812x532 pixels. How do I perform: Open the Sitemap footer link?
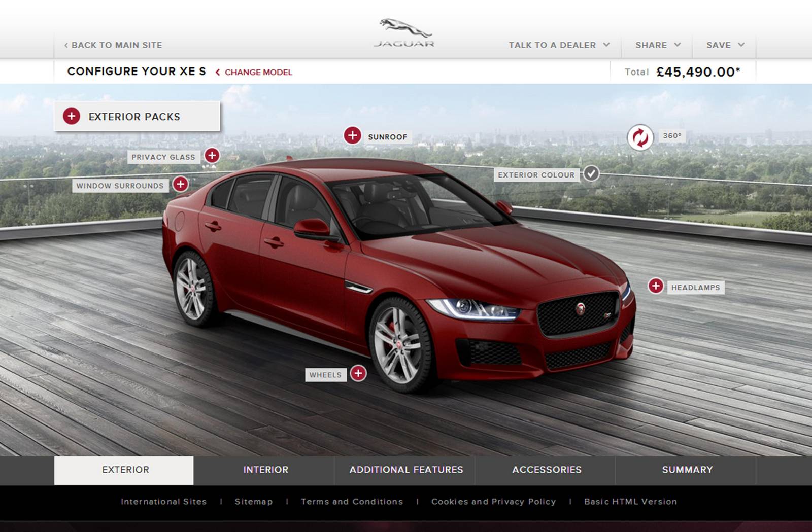pos(254,502)
